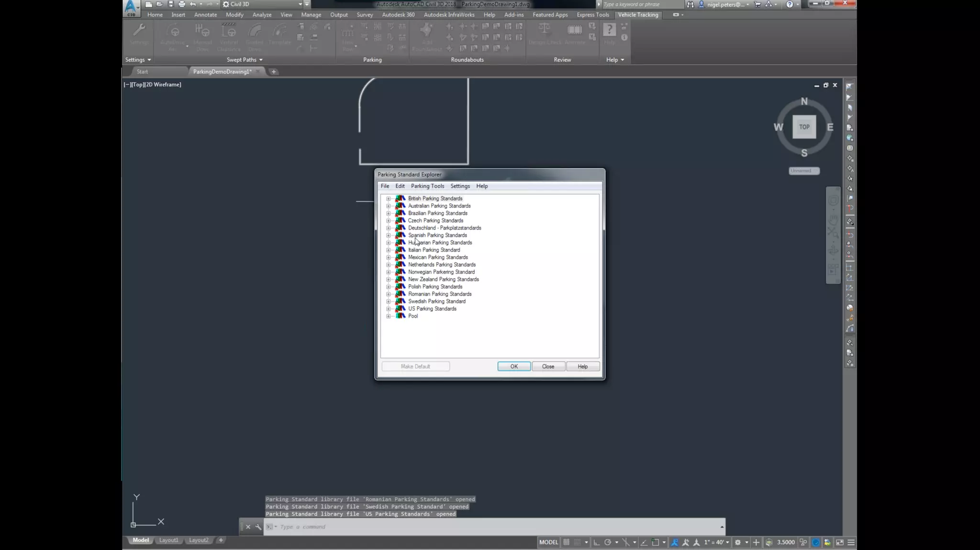The width and height of the screenshot is (980, 550).
Task: Expand the Pool tree node
Action: pos(388,316)
